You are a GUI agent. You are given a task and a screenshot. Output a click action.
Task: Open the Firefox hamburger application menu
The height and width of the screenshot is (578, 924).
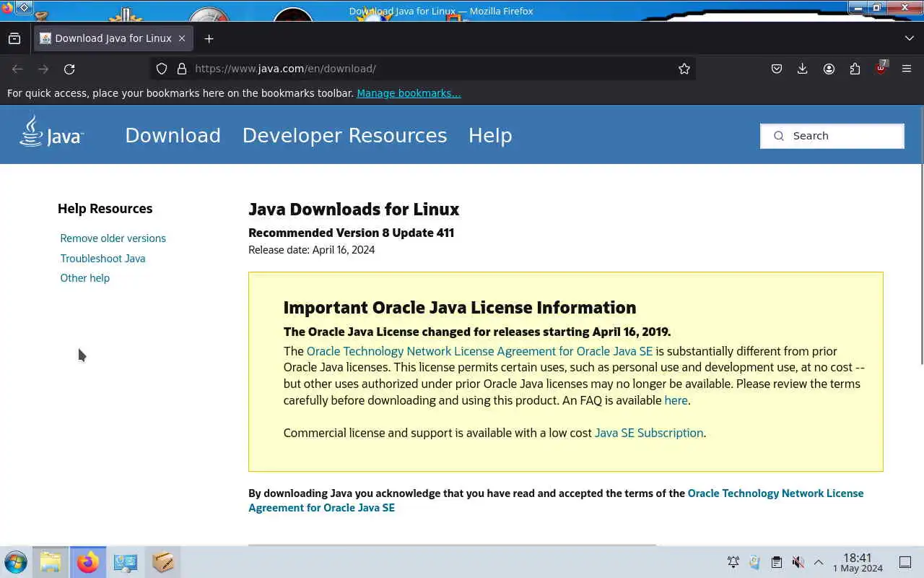click(x=907, y=69)
